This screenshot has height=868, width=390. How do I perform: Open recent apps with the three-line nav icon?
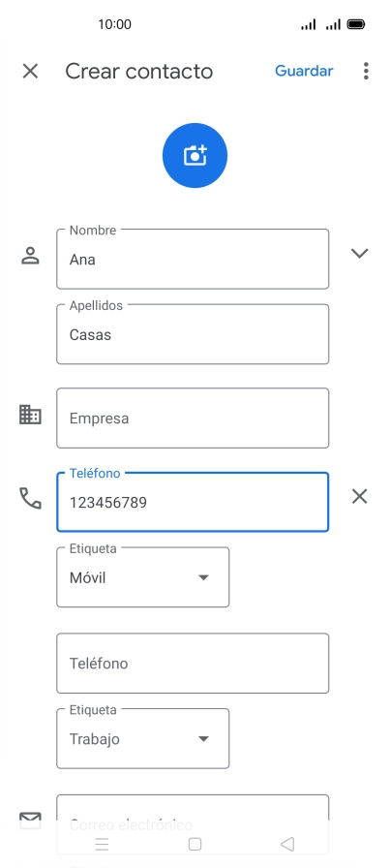(x=102, y=844)
